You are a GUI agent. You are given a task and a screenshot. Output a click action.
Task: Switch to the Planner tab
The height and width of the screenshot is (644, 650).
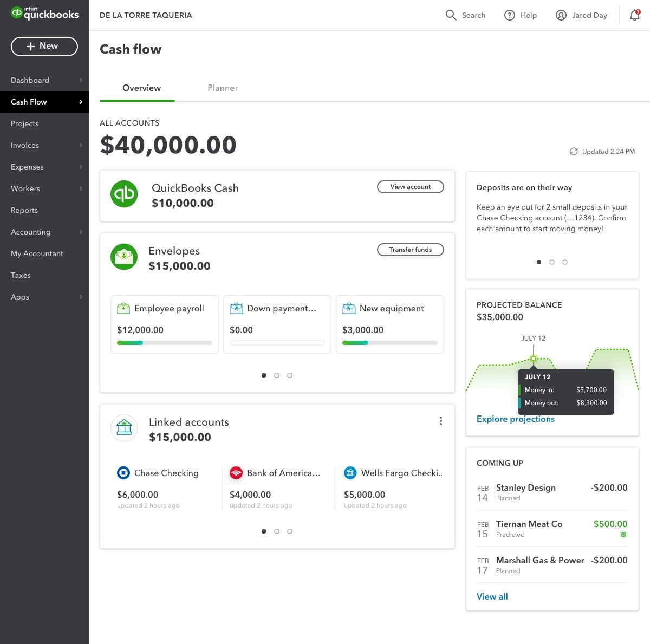(223, 88)
